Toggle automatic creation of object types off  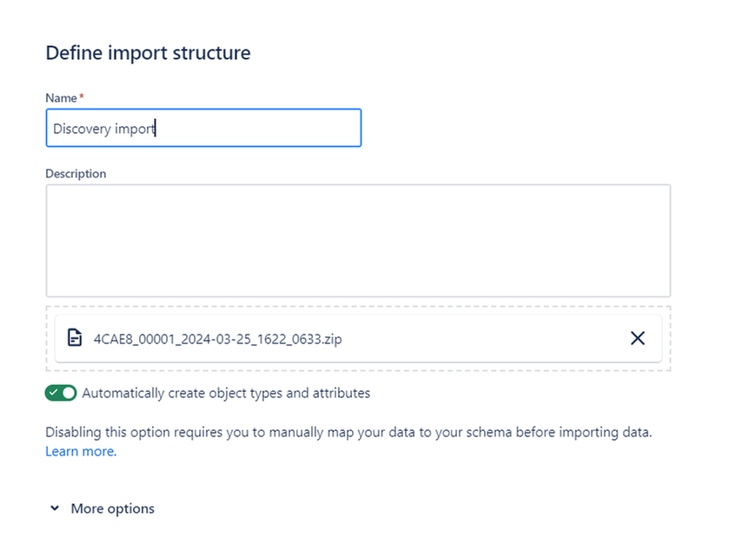(x=61, y=393)
